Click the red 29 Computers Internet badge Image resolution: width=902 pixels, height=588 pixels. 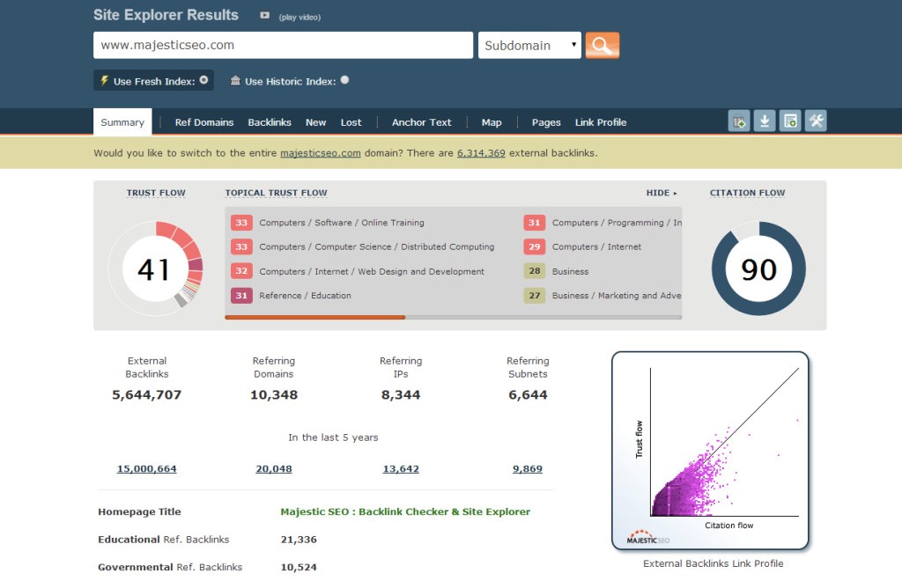pyautogui.click(x=535, y=246)
